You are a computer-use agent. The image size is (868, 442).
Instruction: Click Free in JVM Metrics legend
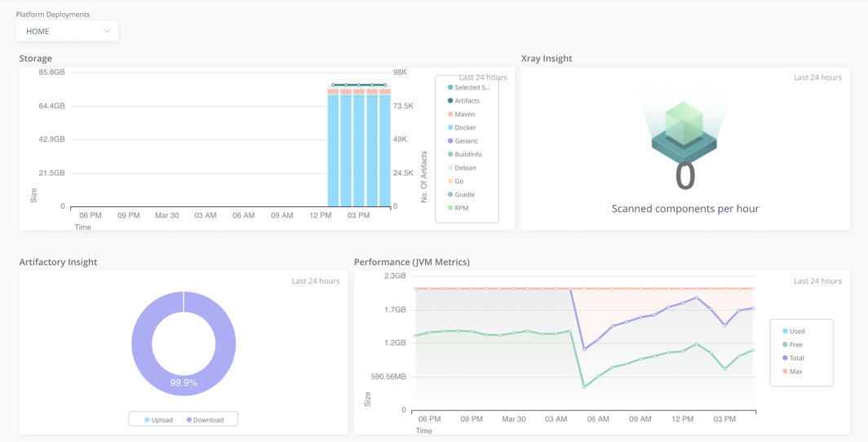(x=795, y=345)
